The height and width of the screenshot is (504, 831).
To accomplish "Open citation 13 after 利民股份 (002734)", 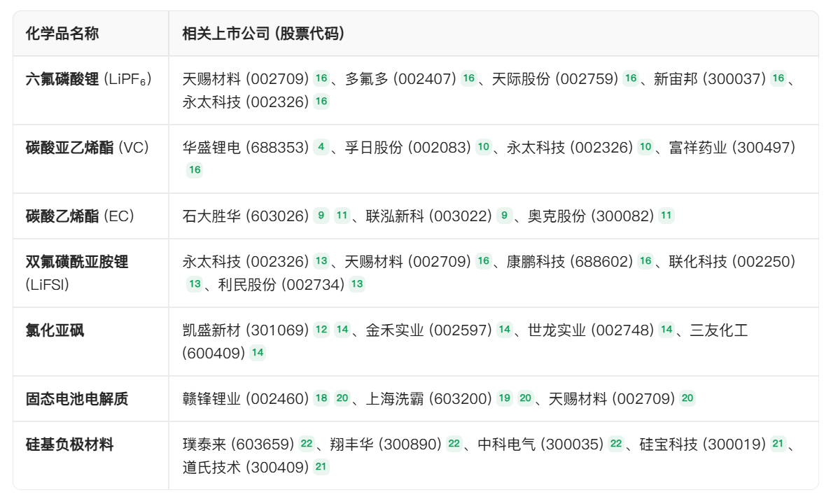I will [356, 284].
